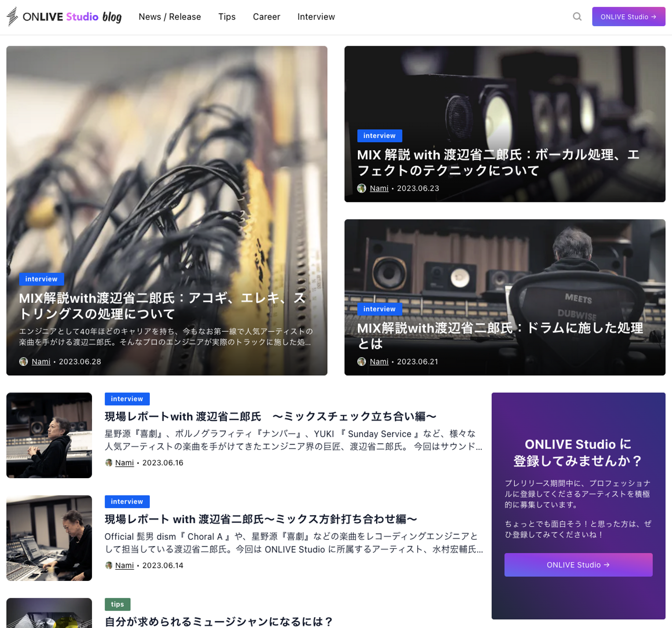Open article 自分が求められるミュージシャンになるには？
Image resolution: width=672 pixels, height=628 pixels.
(x=219, y=621)
